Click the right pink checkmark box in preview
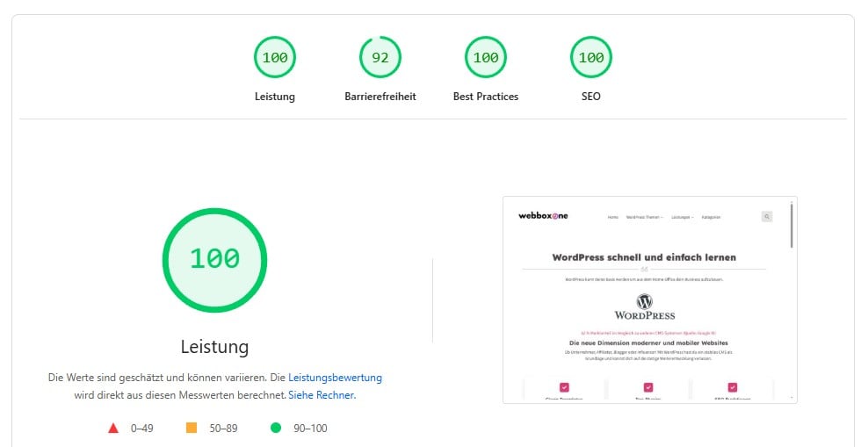Screen dimensions: 868x447 point(732,386)
